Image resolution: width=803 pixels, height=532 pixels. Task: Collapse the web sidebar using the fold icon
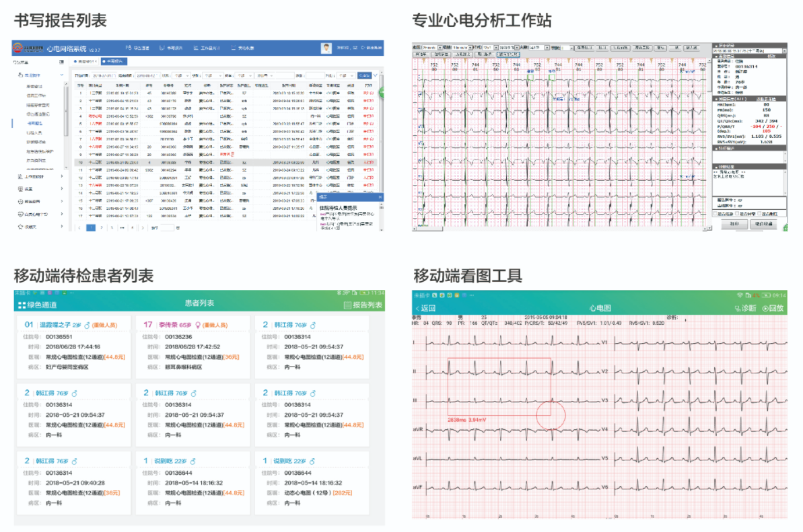(61, 62)
